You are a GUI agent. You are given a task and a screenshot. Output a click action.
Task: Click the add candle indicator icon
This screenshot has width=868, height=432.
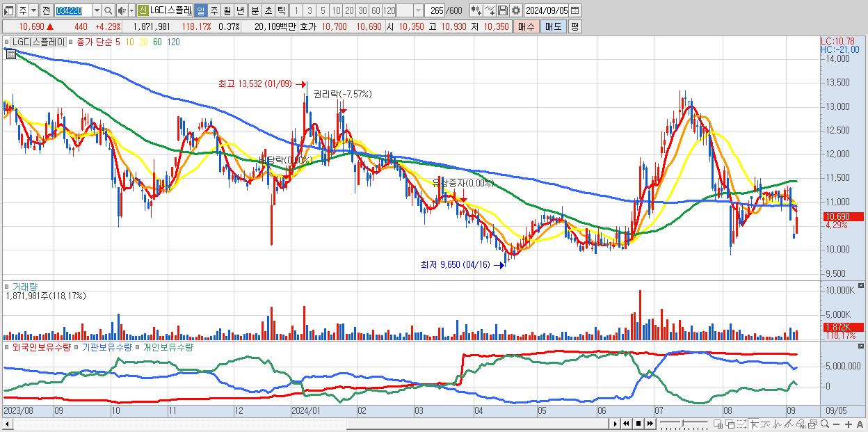click(x=476, y=10)
